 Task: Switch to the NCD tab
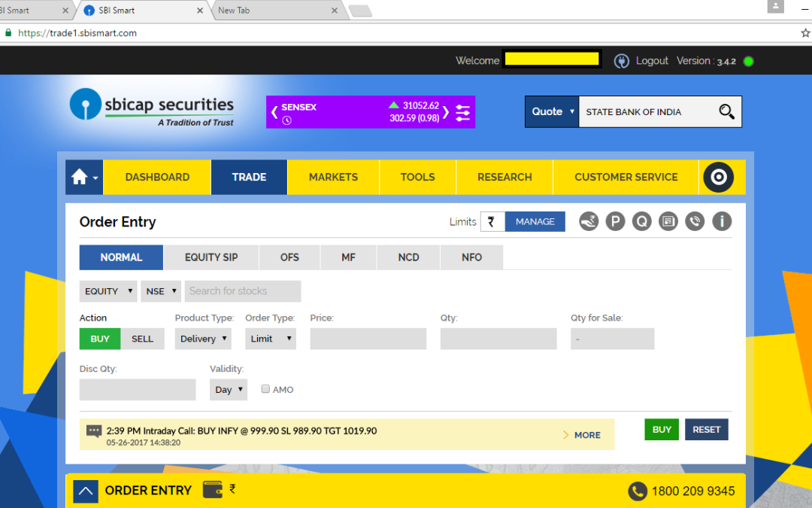coord(408,257)
